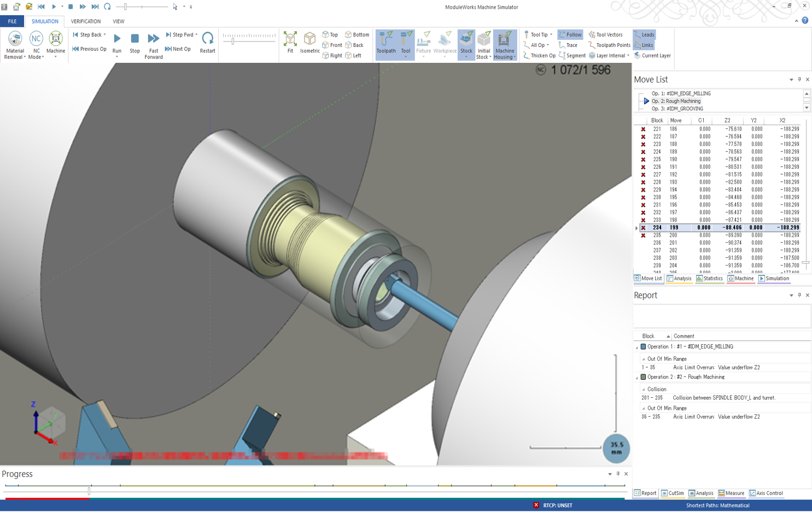Open the Material Removal mode
This screenshot has height=512, width=812.
(x=15, y=39)
